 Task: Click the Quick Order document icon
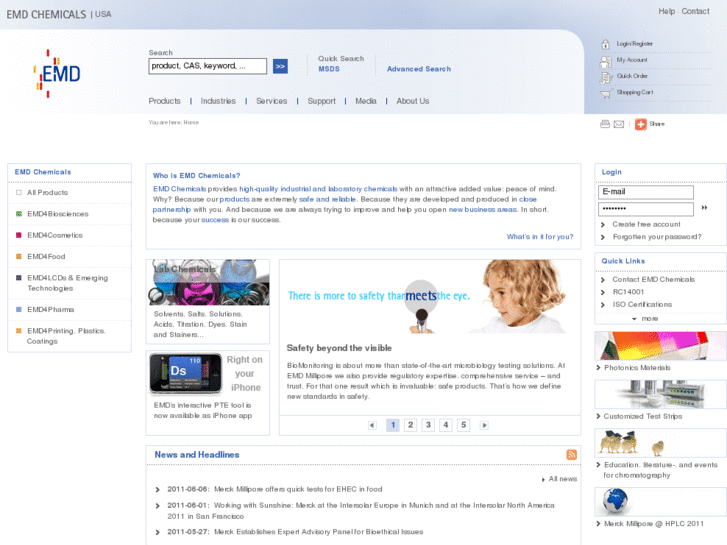point(606,77)
